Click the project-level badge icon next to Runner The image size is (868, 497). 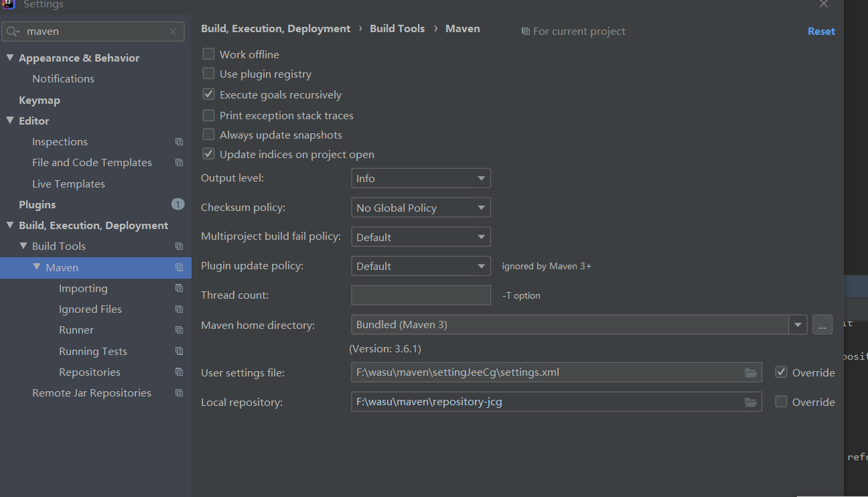point(178,330)
